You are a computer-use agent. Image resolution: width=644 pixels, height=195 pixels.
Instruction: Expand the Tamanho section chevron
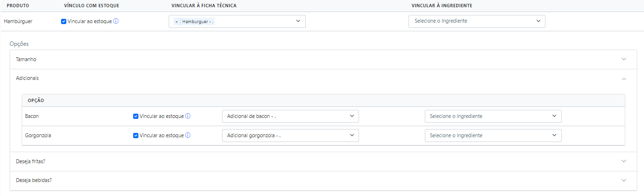pos(624,59)
